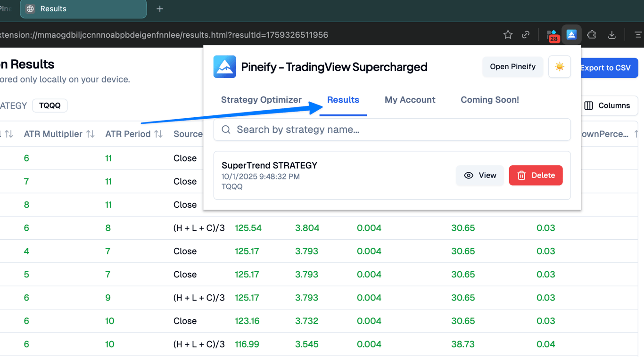View the SuperTrend STRATEGY result

[x=480, y=175]
